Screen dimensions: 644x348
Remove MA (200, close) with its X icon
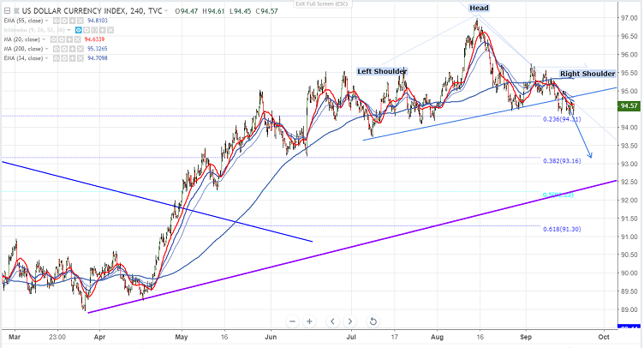click(80, 49)
